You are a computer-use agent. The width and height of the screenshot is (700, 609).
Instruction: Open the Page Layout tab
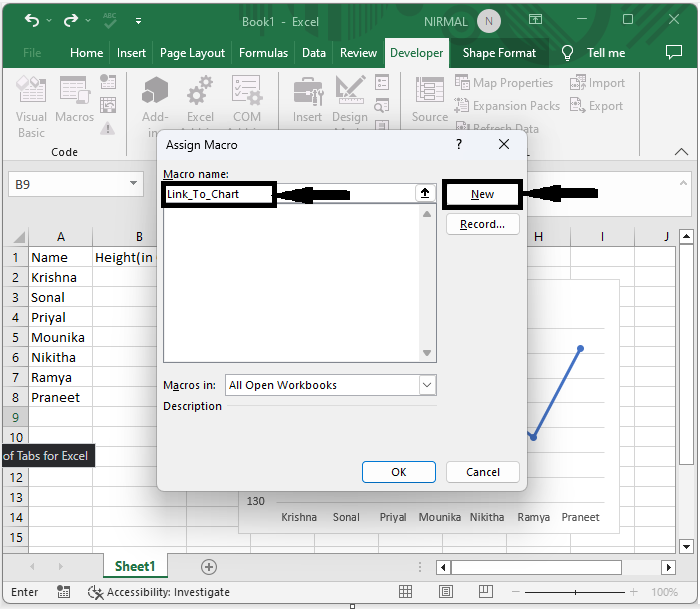click(x=192, y=53)
